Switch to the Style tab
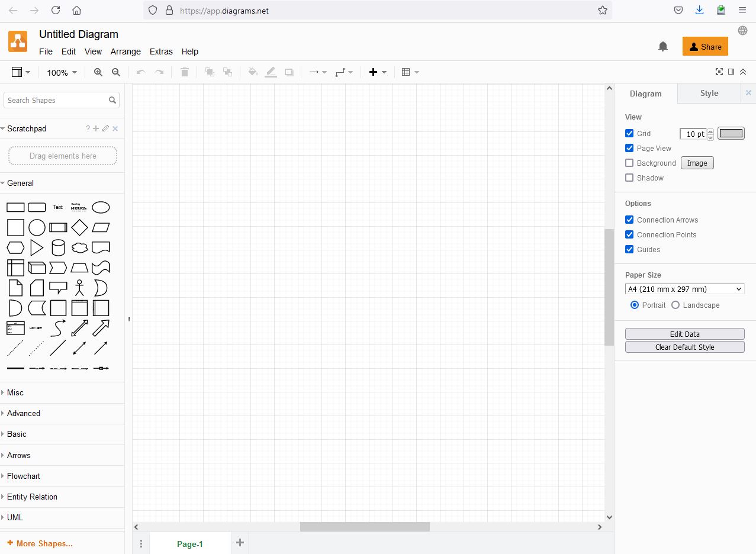The image size is (756, 554). 709,94
